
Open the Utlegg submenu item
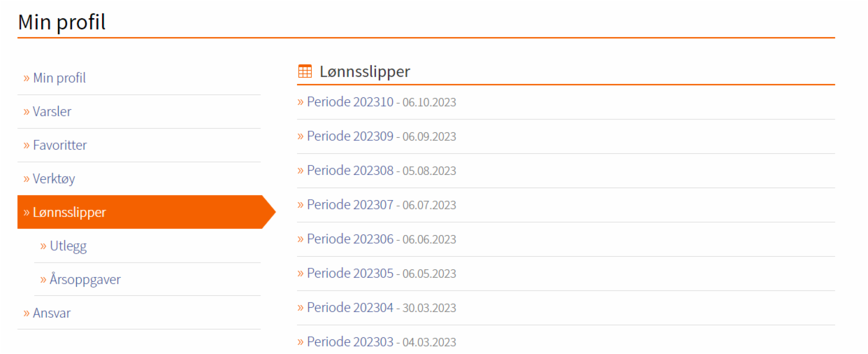(x=68, y=246)
